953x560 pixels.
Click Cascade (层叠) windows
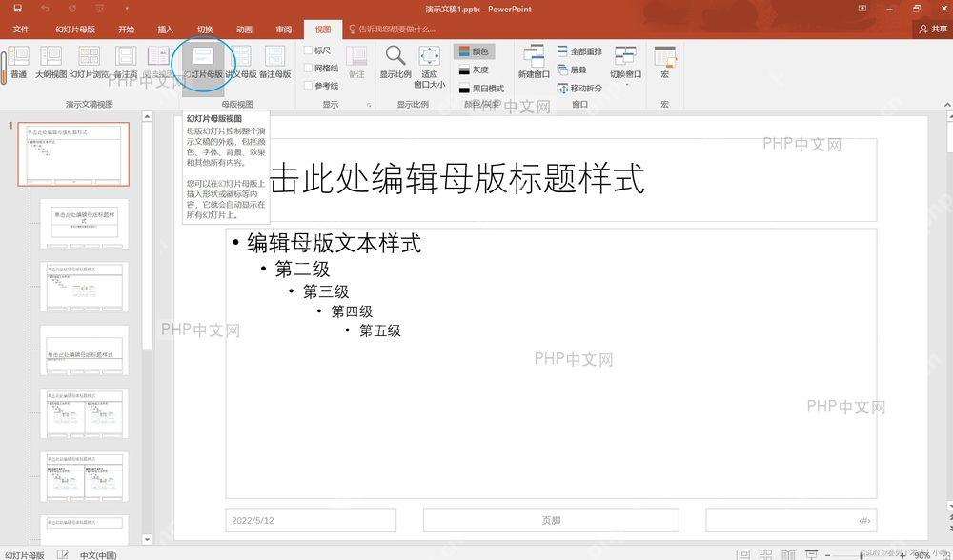[x=572, y=70]
